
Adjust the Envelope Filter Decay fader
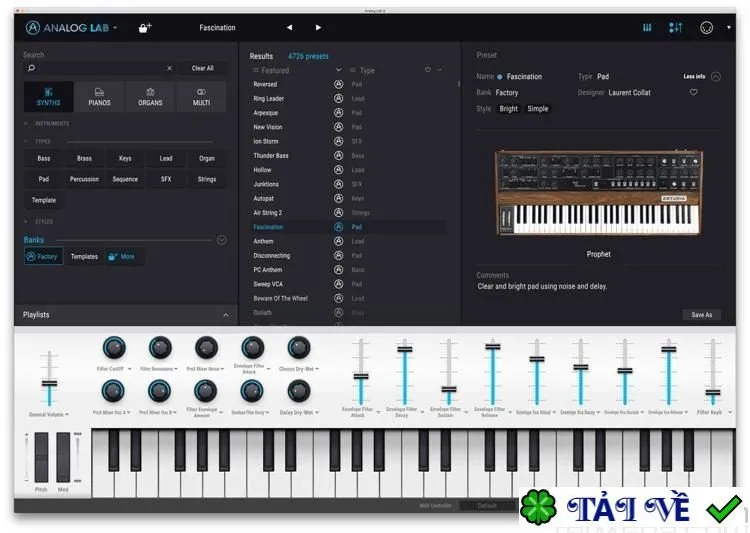click(405, 349)
